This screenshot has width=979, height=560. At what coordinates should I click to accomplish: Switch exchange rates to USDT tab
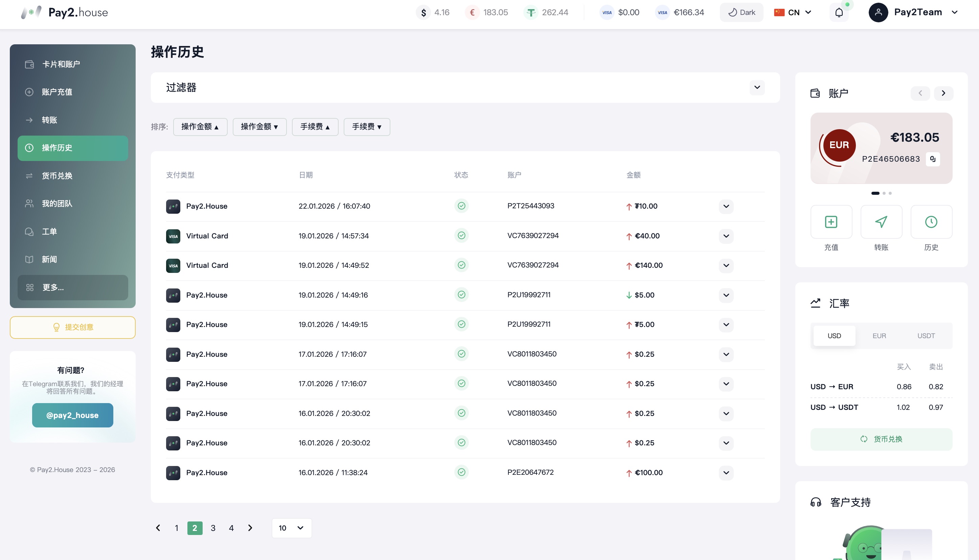pyautogui.click(x=926, y=336)
